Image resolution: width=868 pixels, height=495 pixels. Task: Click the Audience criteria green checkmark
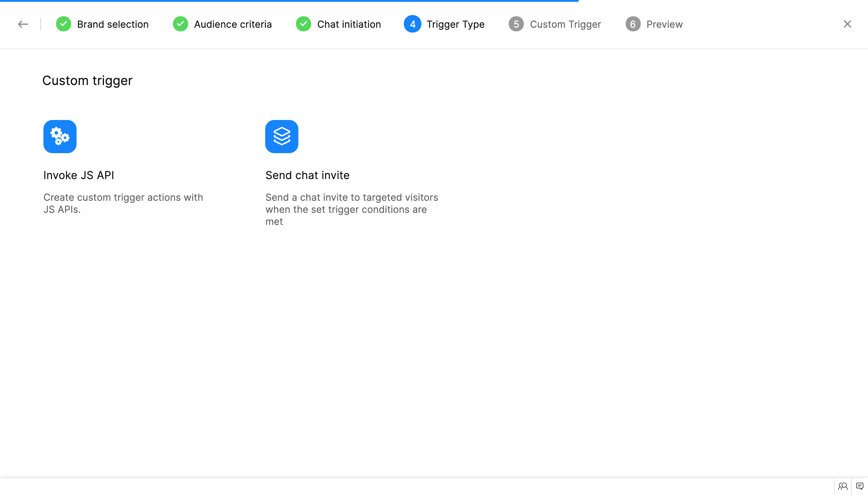[180, 24]
